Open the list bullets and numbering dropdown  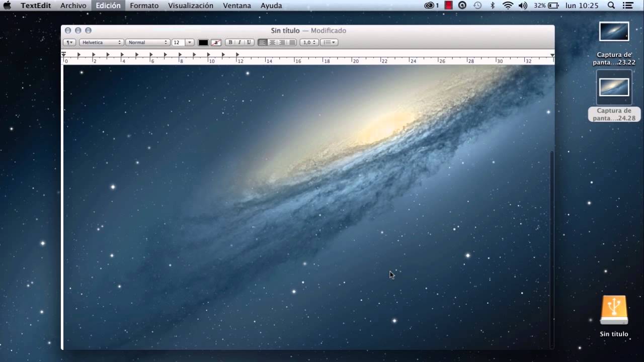point(329,43)
